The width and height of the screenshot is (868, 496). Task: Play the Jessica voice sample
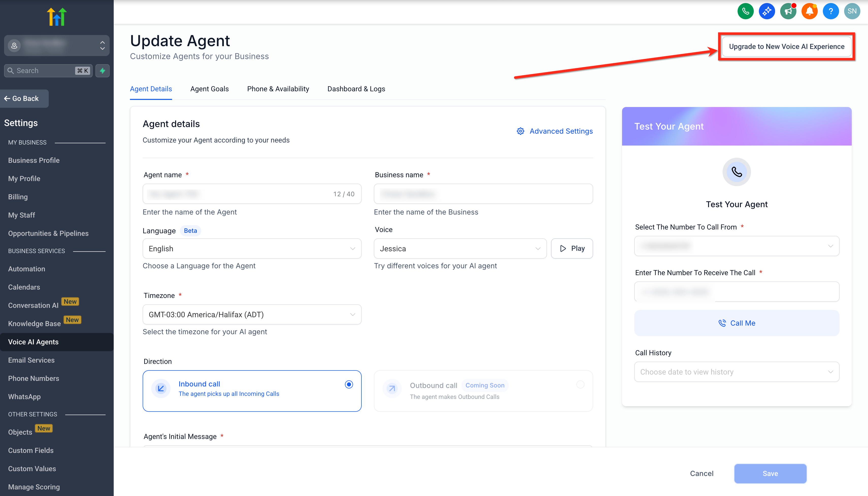pyautogui.click(x=572, y=248)
